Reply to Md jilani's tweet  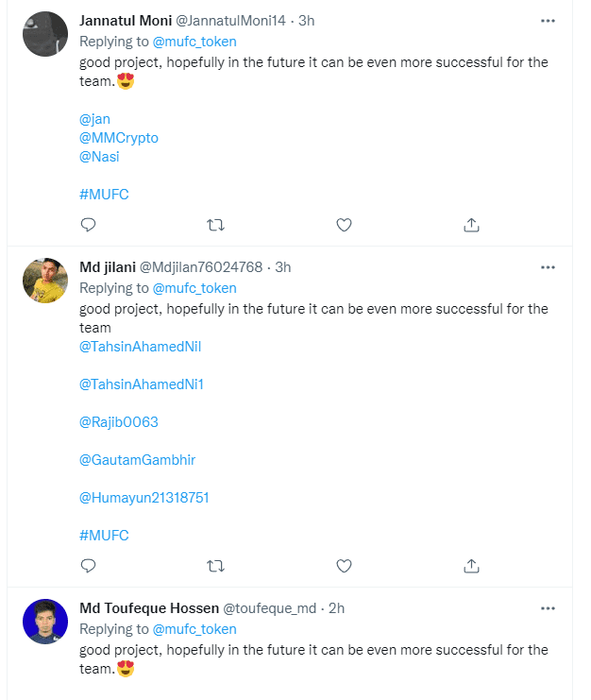coord(88,566)
